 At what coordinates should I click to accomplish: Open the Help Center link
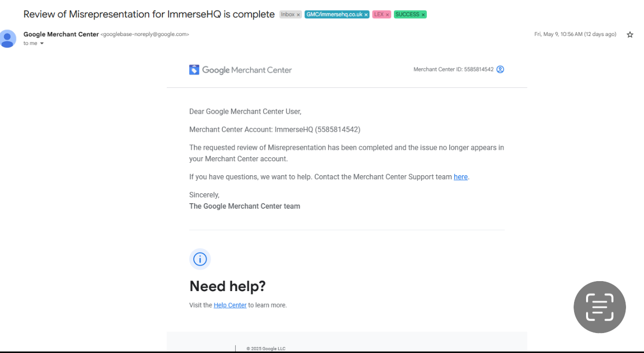[230, 305]
